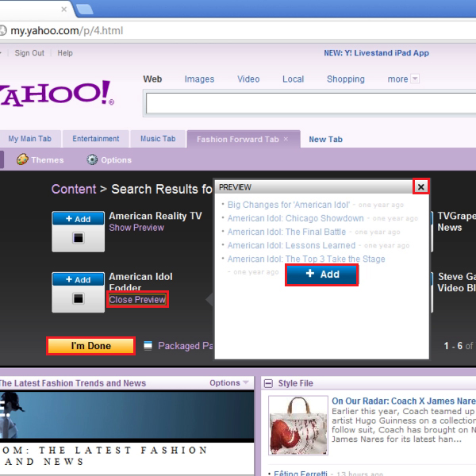Image resolution: width=476 pixels, height=476 pixels.
Task: Open American Idol: Chicago Showdown link
Action: point(295,218)
